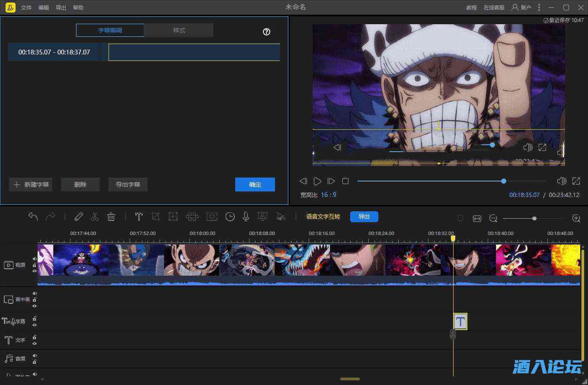Click the 新建字幕 button
588x385 pixels.
point(30,185)
